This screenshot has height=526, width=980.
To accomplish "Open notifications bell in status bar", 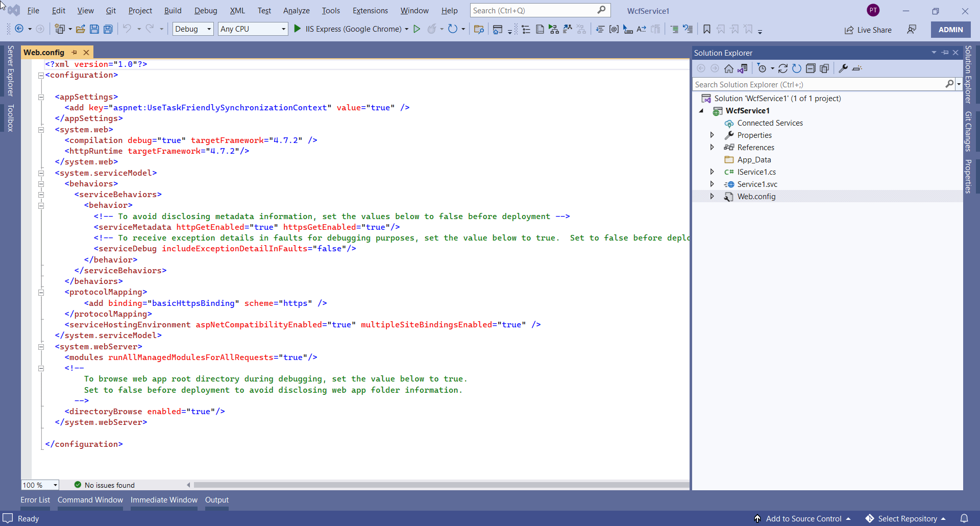I will click(x=964, y=518).
